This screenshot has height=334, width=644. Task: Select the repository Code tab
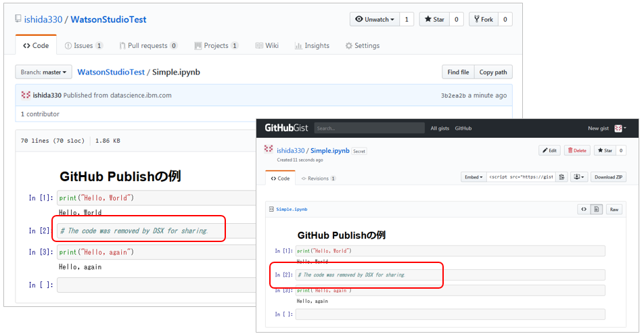point(36,45)
